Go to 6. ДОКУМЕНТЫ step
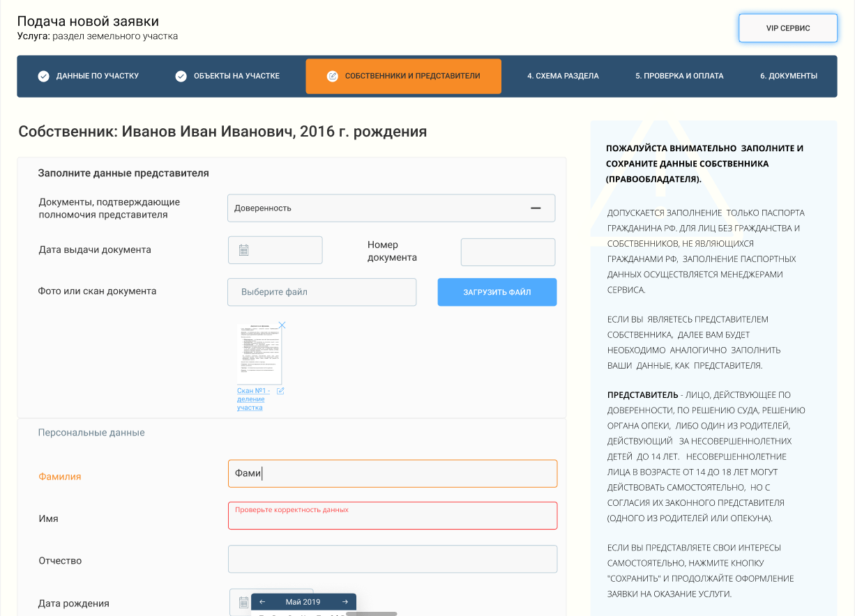 point(789,76)
